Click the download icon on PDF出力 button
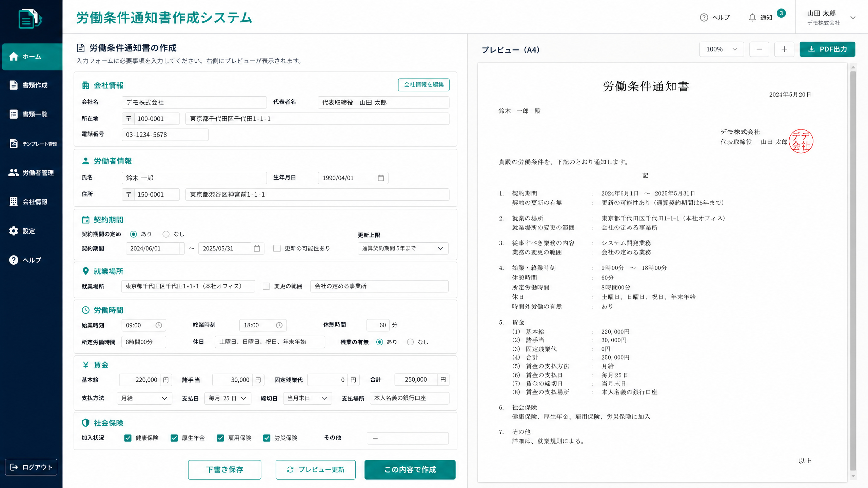This screenshot has height=488, width=868. (x=811, y=49)
